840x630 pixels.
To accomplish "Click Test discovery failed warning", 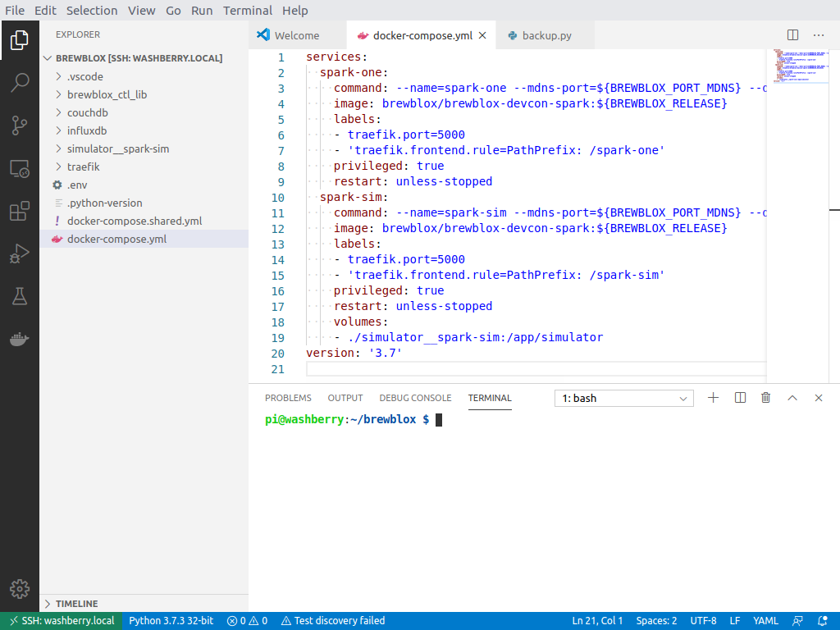I will [333, 621].
